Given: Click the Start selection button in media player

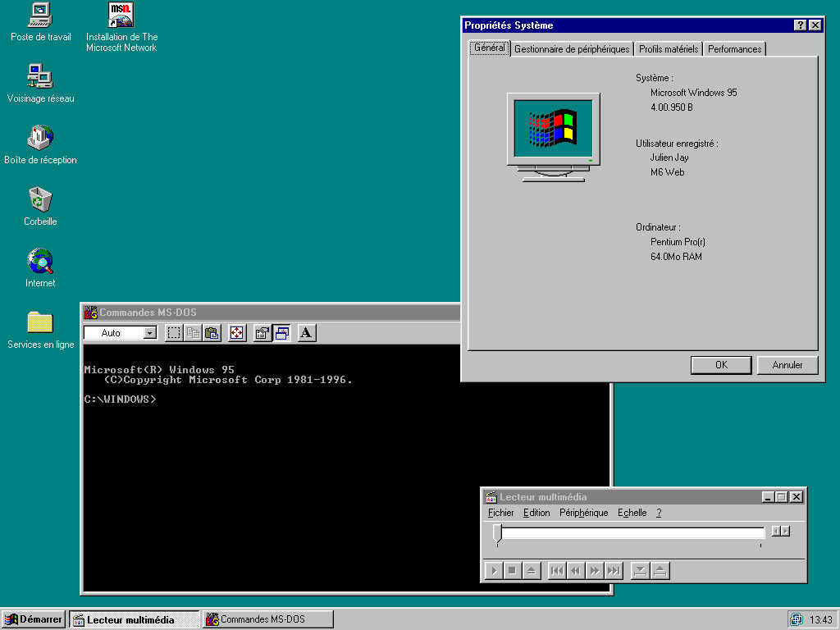Looking at the screenshot, I should pos(640,571).
